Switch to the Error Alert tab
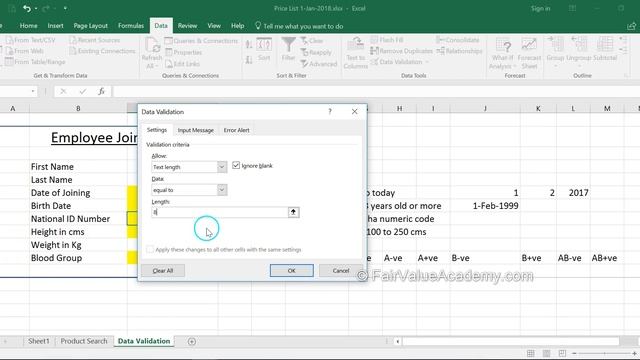Screen dimensions: 640x360 (236, 130)
